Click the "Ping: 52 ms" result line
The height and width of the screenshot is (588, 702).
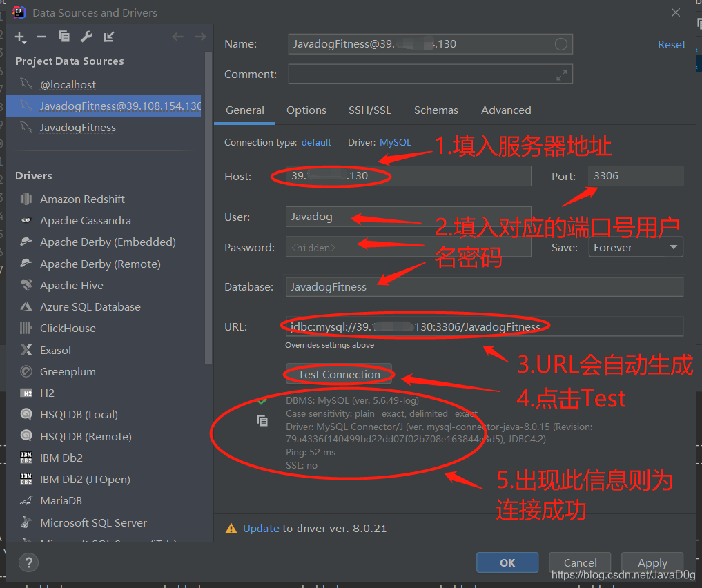point(311,453)
